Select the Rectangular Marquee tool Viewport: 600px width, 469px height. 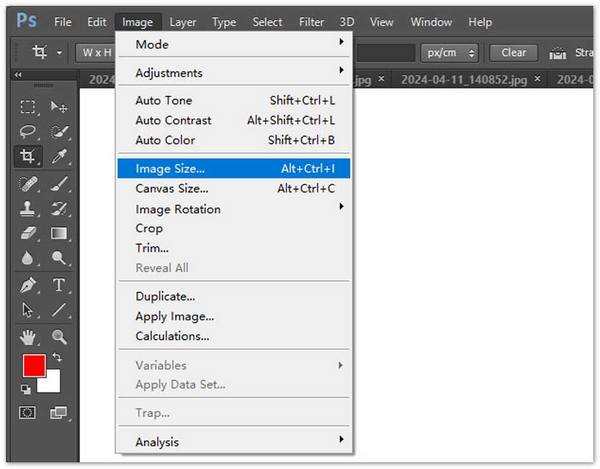coord(28,107)
